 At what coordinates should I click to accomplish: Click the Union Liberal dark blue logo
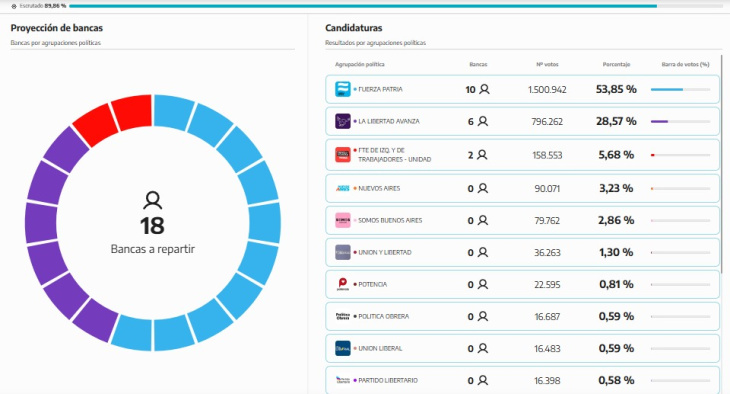click(343, 348)
